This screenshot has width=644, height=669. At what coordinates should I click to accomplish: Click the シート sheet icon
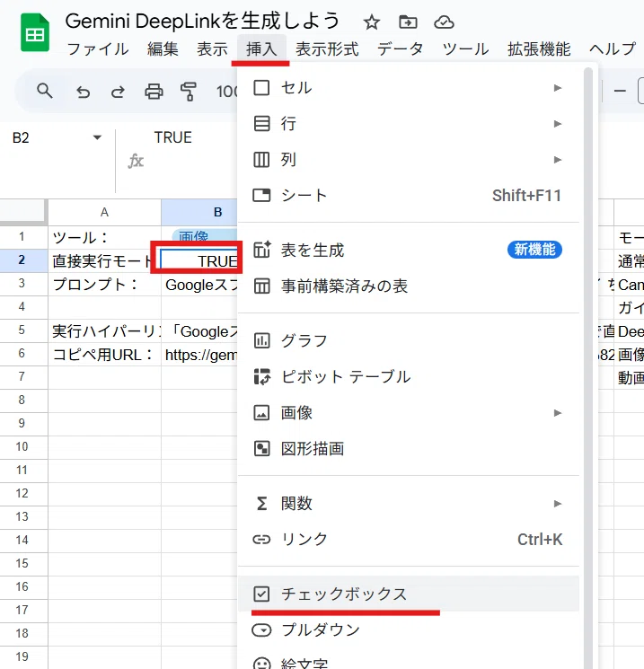point(261,196)
